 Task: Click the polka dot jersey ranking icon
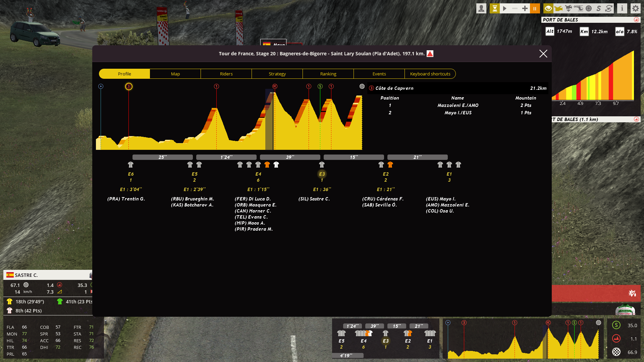[9, 310]
